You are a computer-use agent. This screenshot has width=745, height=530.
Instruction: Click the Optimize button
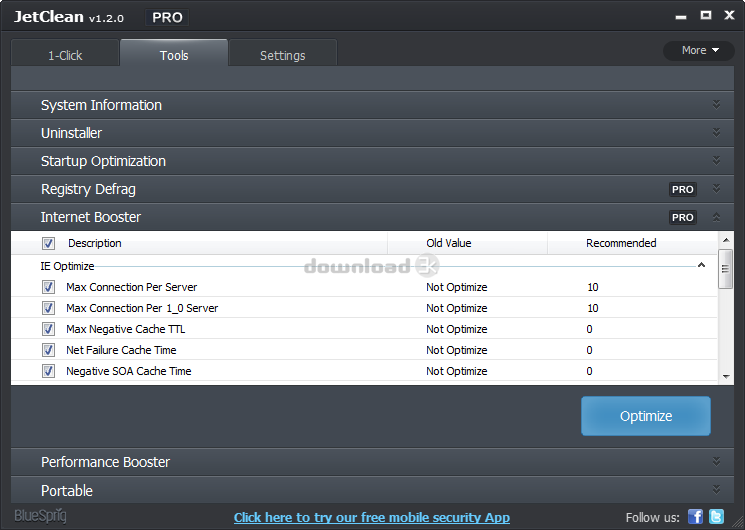point(646,416)
